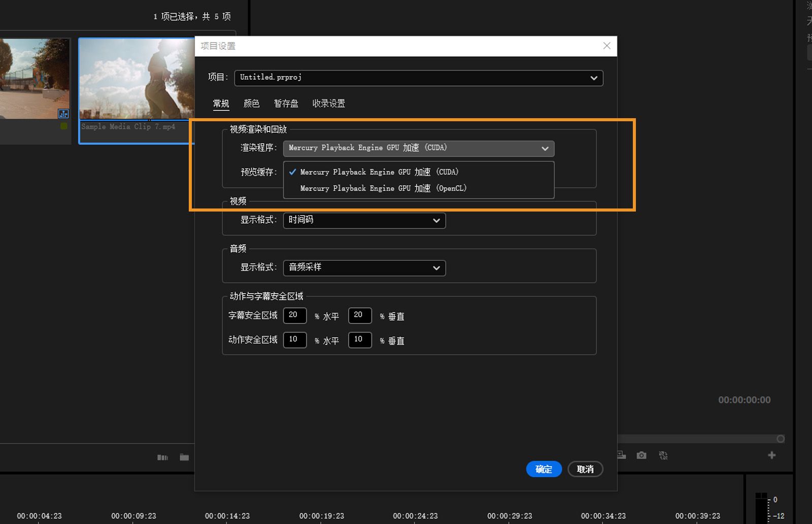This screenshot has height=524, width=812.
Task: Click the "1 项已选择, 共 5 项" status text
Action: tap(192, 17)
